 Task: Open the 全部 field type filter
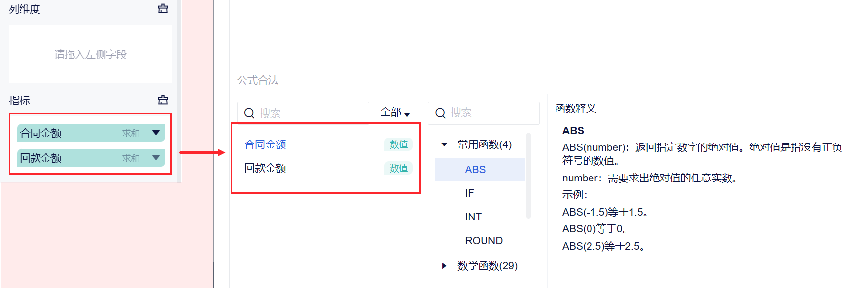[395, 113]
